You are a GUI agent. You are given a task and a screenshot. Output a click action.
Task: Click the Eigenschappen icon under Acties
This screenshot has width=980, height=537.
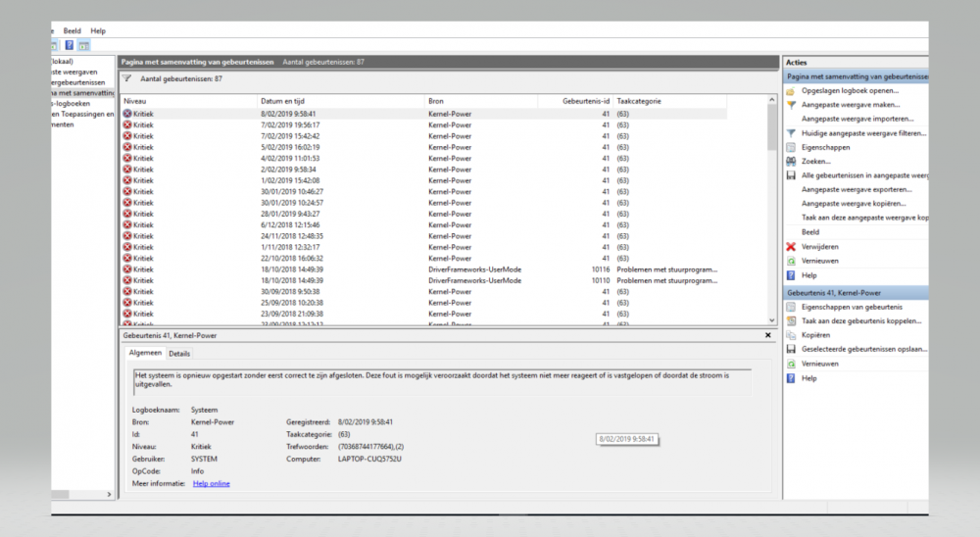coord(791,148)
